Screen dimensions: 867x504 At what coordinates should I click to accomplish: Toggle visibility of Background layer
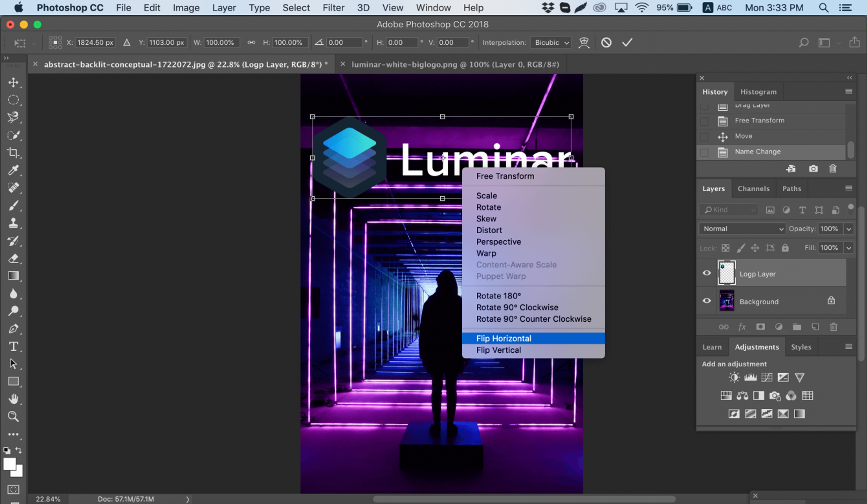707,301
